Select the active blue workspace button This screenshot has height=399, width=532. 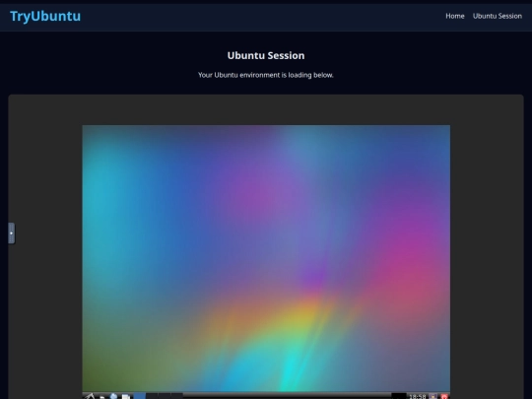pyautogui.click(x=140, y=396)
